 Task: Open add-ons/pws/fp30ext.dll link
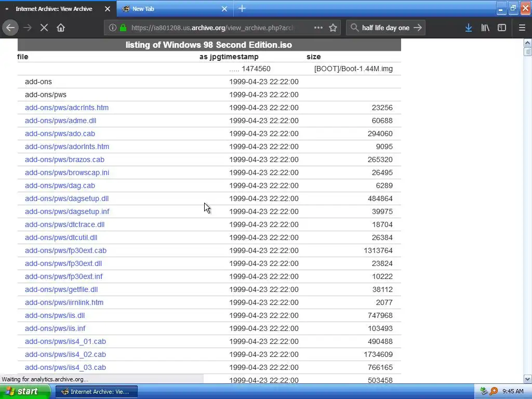point(63,263)
